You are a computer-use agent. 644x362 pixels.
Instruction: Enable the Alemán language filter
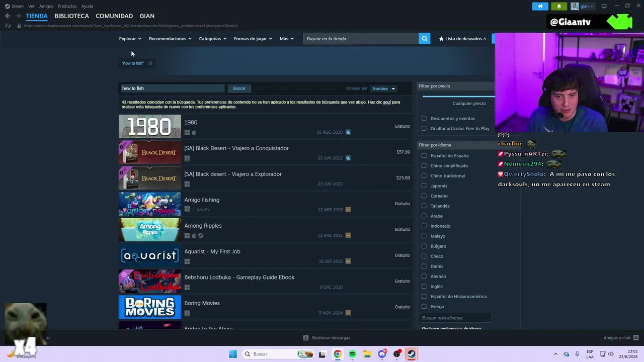[424, 277]
